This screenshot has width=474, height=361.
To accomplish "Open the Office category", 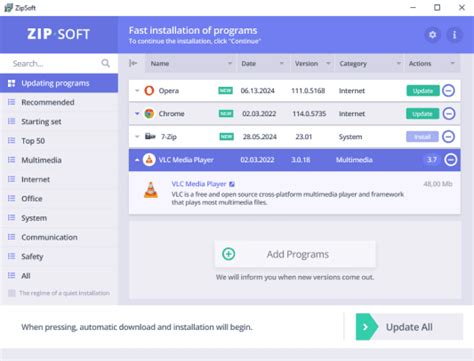I will coord(59,199).
